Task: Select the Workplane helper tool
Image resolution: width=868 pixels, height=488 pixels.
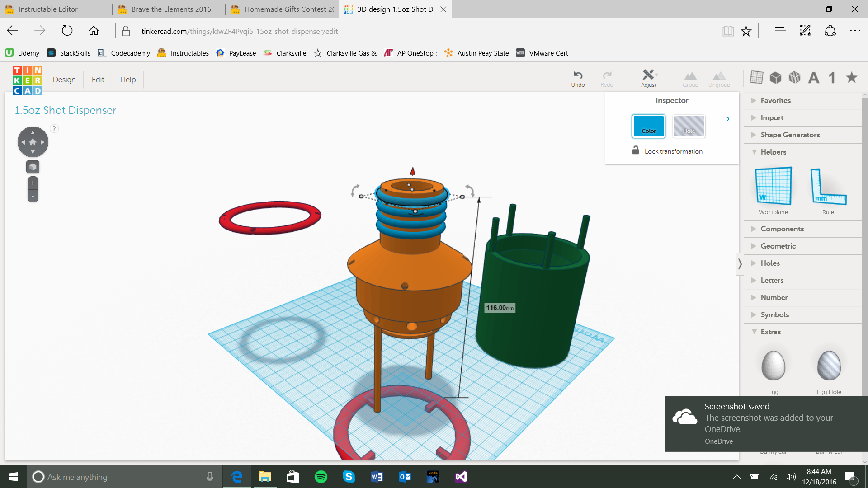Action: pyautogui.click(x=773, y=186)
